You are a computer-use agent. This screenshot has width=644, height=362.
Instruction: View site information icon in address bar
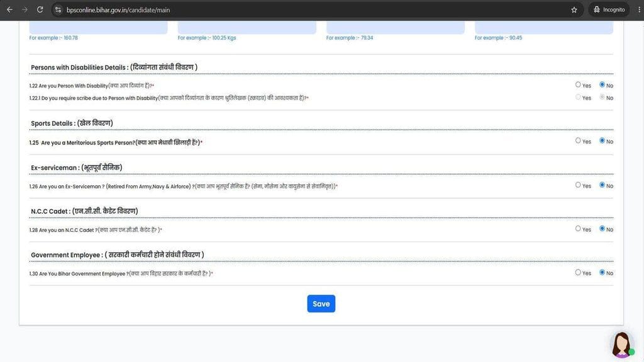[x=58, y=10]
